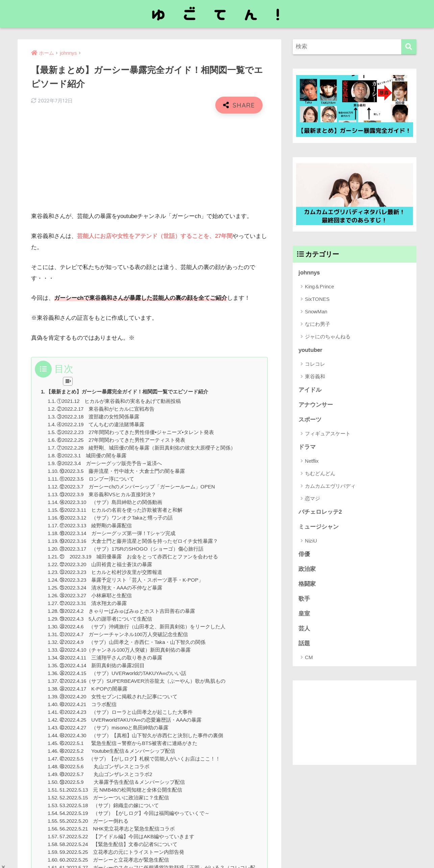Select フィギュアスケート category
Screen dimensions: 434x868
(x=328, y=434)
